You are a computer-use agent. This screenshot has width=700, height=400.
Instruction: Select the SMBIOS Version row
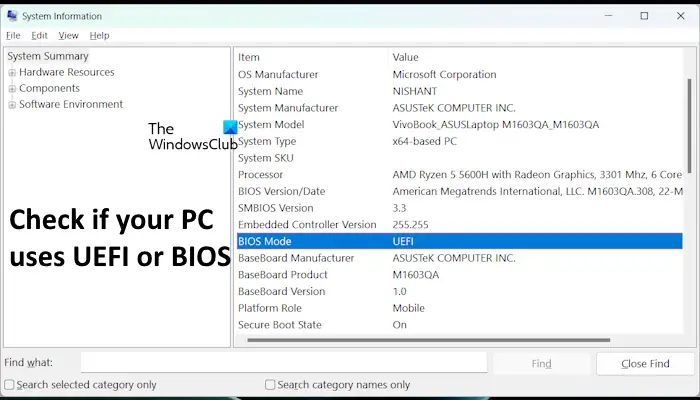(x=459, y=208)
